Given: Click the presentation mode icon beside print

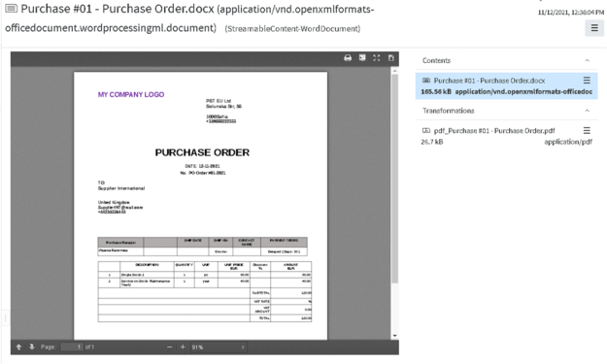Looking at the screenshot, I should point(362,57).
